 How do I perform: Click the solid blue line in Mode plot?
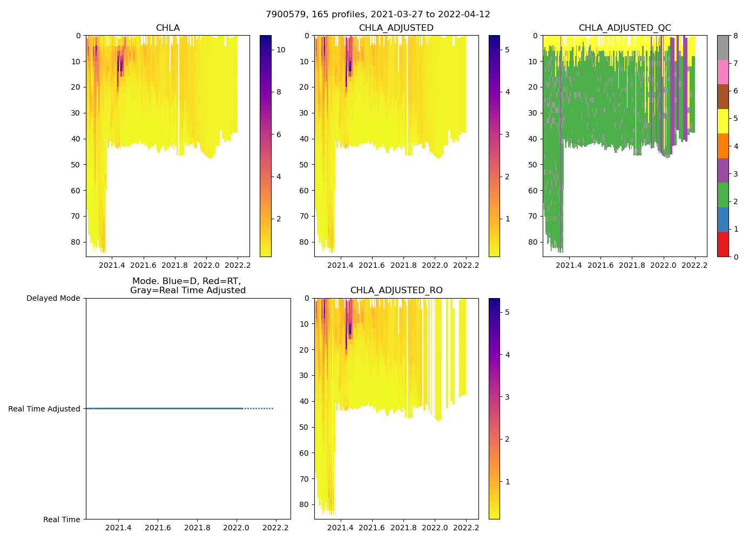[x=162, y=408]
